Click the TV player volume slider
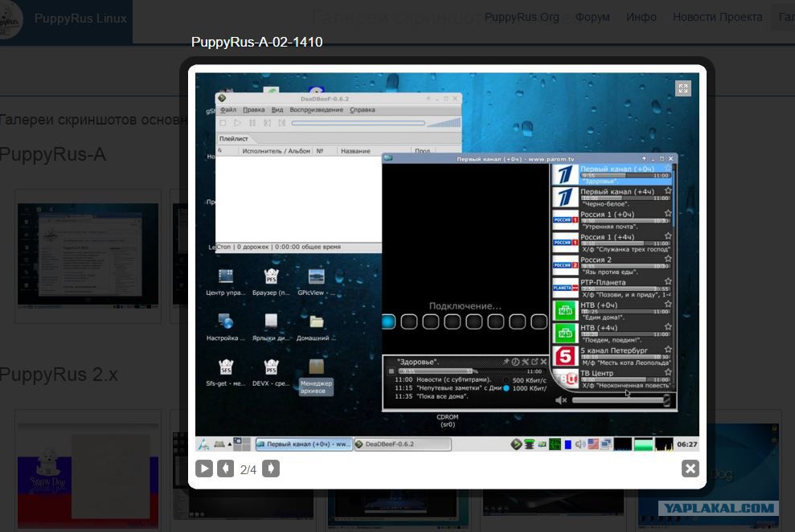 click(x=621, y=400)
